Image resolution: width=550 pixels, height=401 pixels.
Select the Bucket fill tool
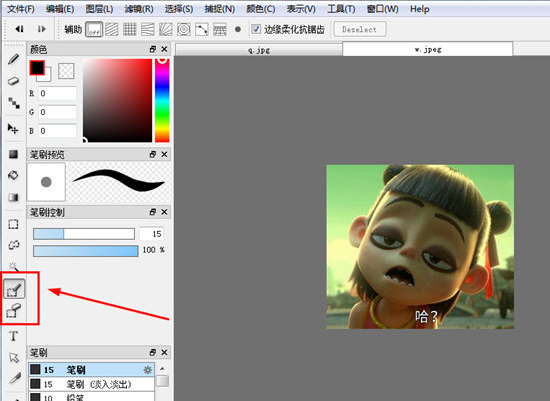[13, 175]
